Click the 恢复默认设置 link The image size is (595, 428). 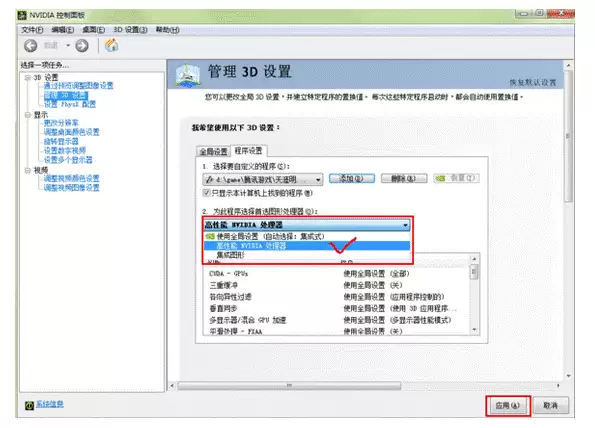click(533, 82)
